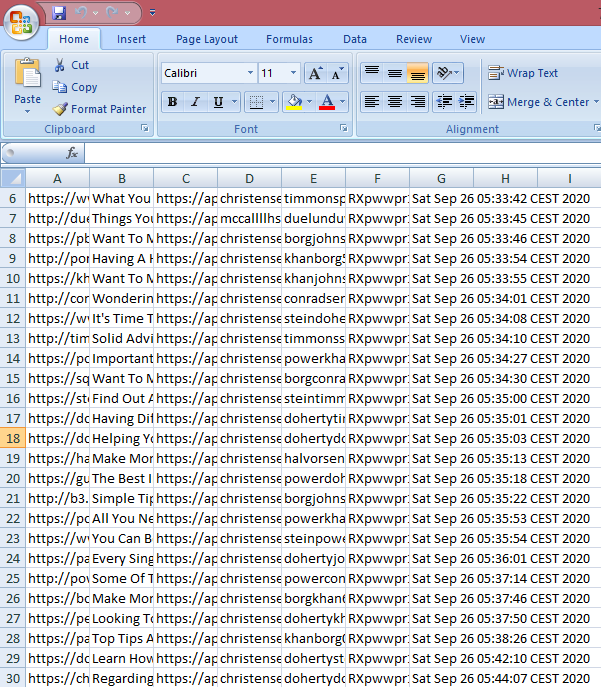Paste clipboard contents with the Paste icon
601x687 pixels.
click(27, 73)
